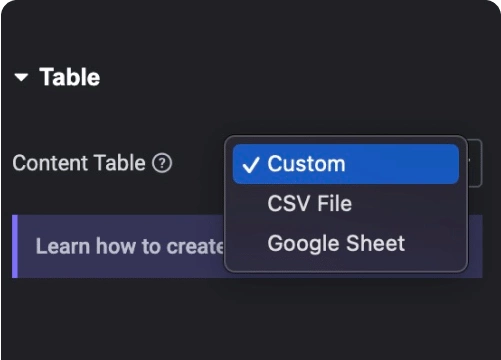Viewport: 501px width, 360px height.
Task: Collapse the Table section arrow
Action: tap(21, 77)
